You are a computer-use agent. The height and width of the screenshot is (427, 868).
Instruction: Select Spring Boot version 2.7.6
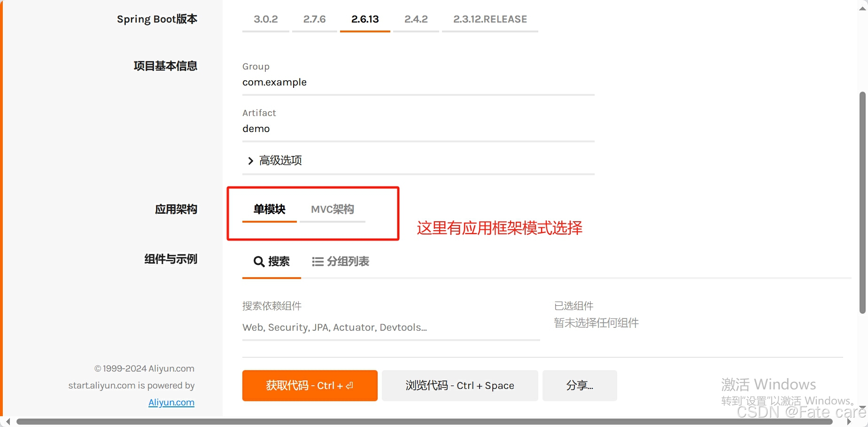click(x=315, y=19)
